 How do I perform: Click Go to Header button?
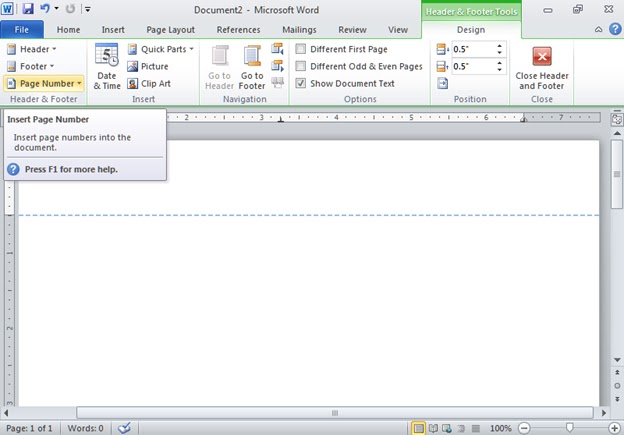coord(219,67)
